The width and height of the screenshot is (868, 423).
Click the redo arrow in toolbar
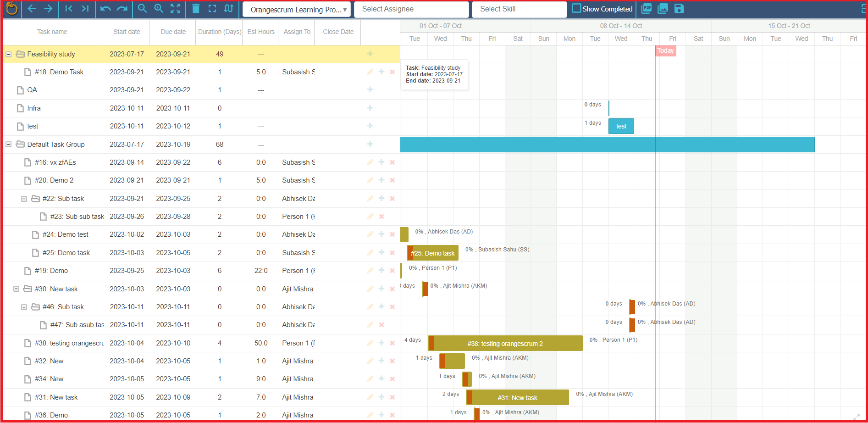click(122, 9)
